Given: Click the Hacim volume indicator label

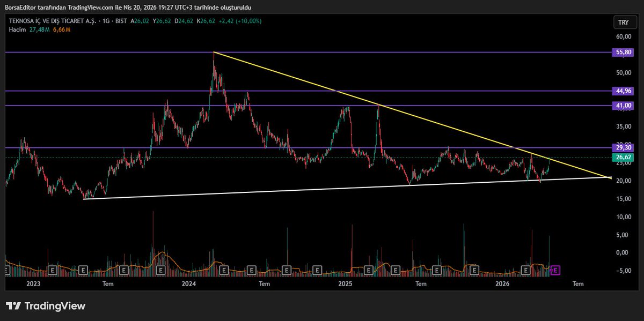Looking at the screenshot, I should click(x=17, y=29).
